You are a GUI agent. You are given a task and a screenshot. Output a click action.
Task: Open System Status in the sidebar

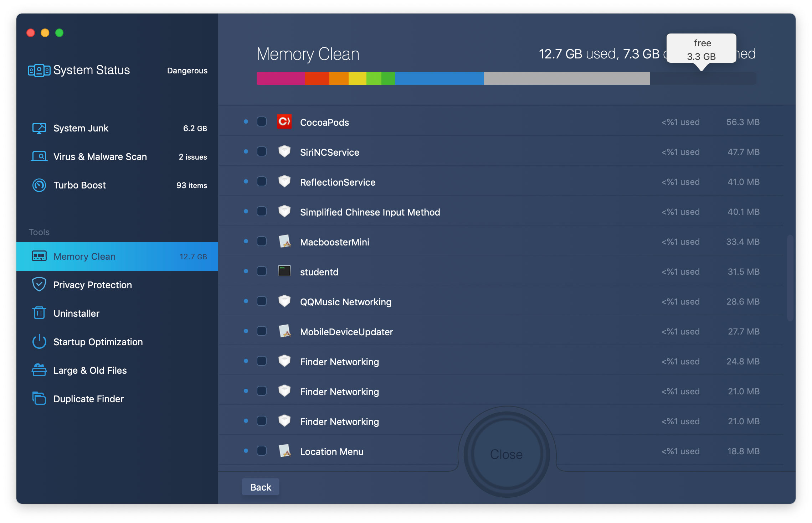pyautogui.click(x=117, y=70)
